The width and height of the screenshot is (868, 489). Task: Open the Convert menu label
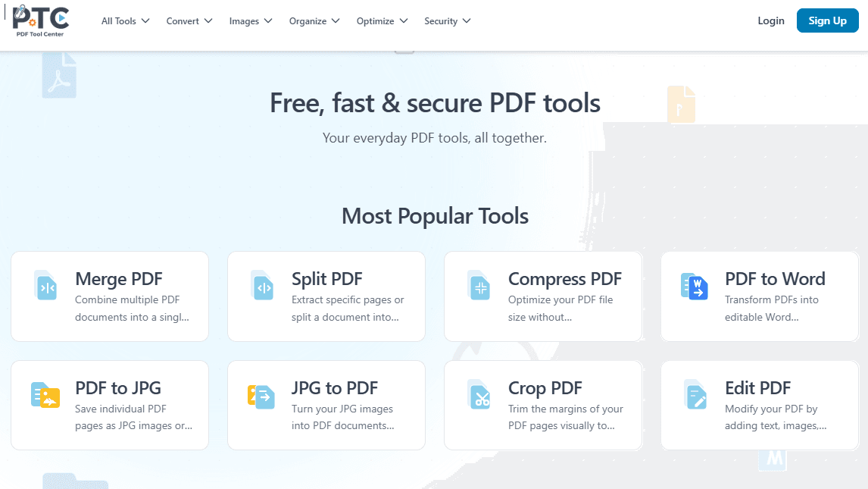point(183,21)
